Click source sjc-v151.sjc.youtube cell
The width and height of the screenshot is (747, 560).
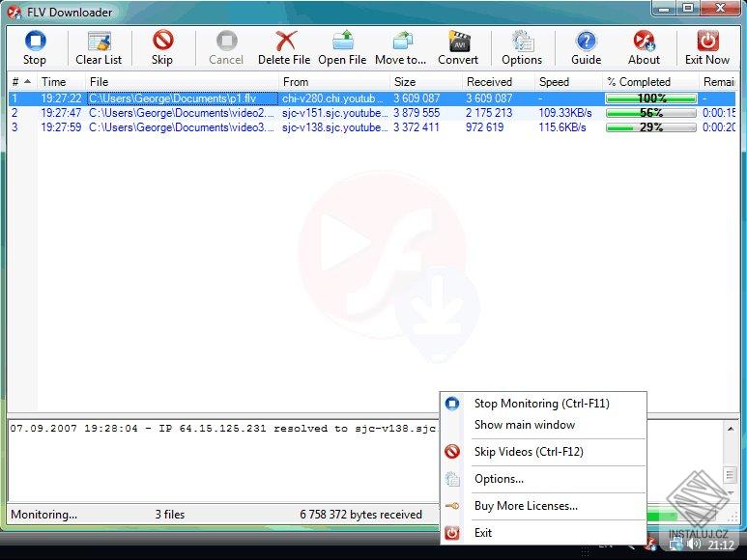point(334,113)
